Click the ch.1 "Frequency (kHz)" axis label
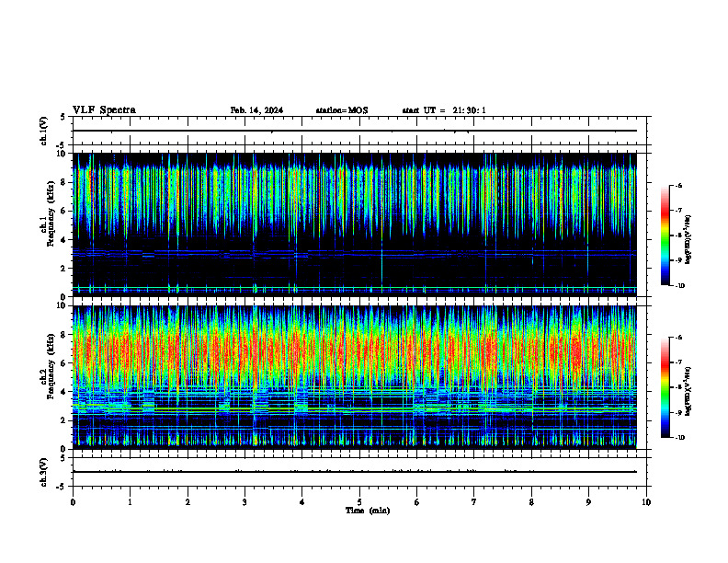This screenshot has width=728, height=563. coord(51,213)
